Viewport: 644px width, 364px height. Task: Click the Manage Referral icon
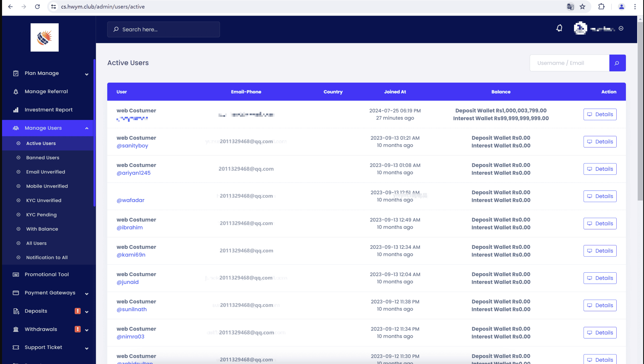pyautogui.click(x=16, y=92)
